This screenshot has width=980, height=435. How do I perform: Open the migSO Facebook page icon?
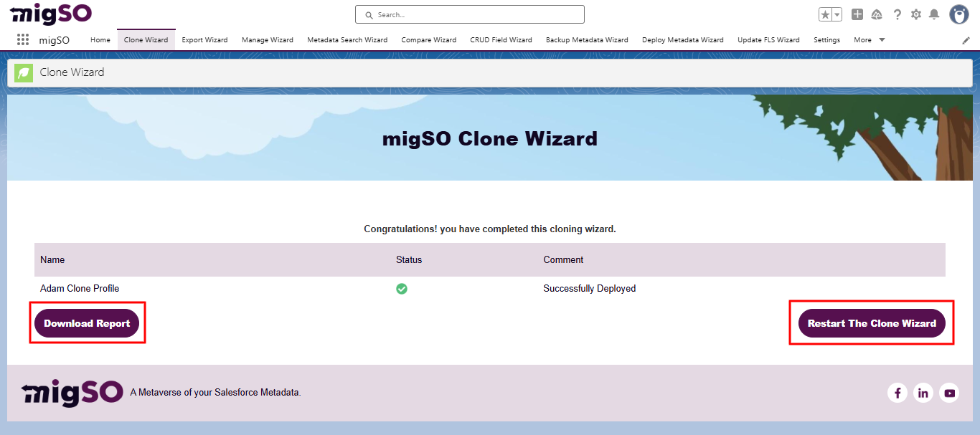897,393
